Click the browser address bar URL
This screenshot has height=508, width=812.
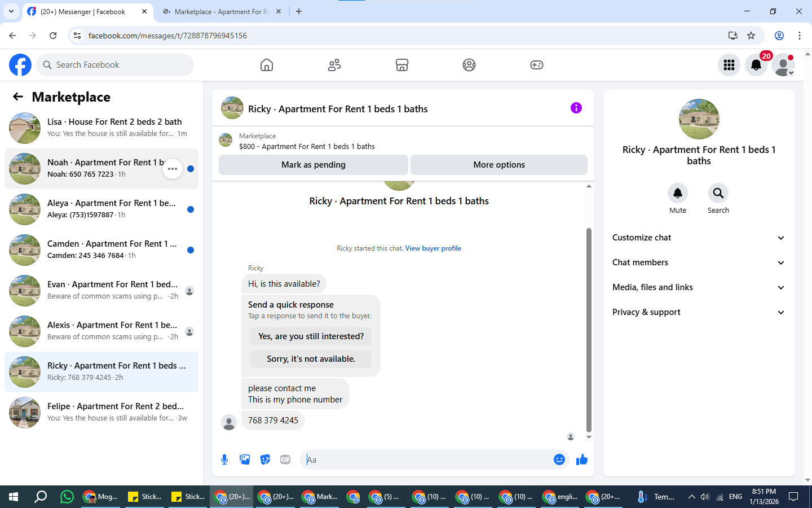[167, 36]
